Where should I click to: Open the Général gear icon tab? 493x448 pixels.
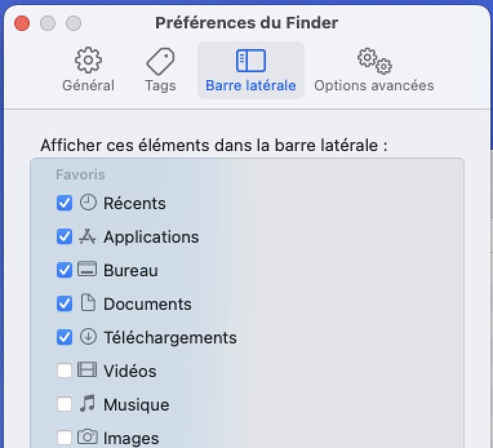tap(88, 61)
